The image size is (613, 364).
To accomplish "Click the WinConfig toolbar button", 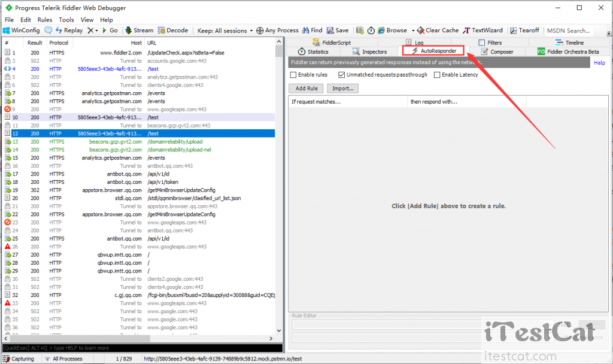I will [x=22, y=31].
